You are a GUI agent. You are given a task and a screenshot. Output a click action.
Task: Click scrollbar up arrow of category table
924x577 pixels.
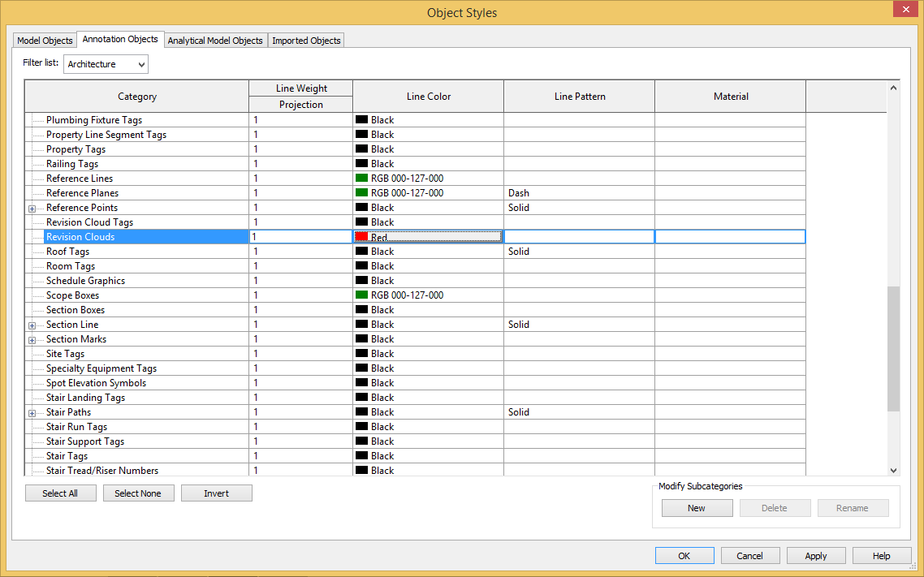tap(893, 88)
